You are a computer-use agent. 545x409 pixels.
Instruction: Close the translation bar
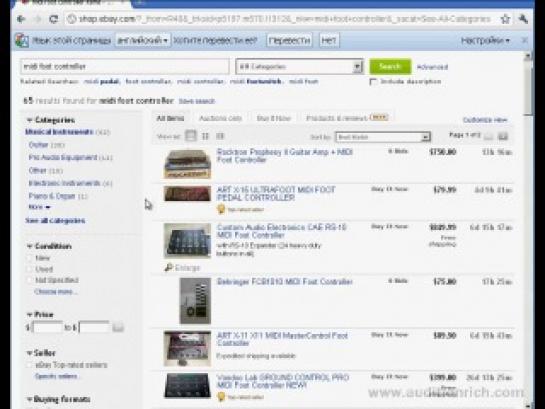tap(524, 40)
